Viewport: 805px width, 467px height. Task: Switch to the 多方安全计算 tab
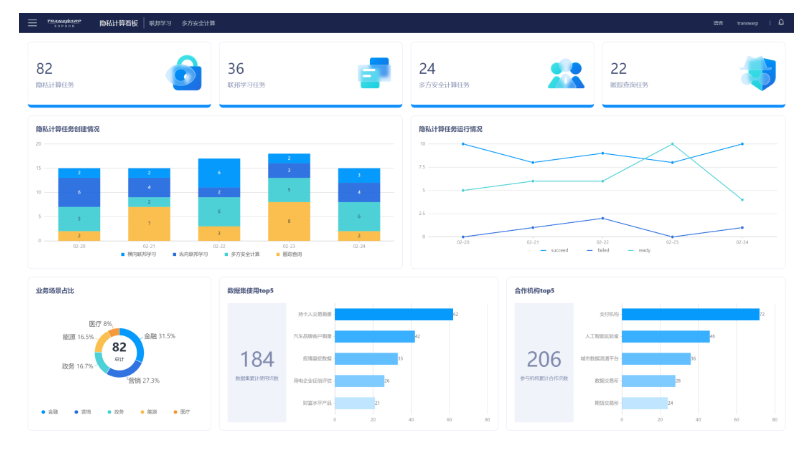click(198, 22)
